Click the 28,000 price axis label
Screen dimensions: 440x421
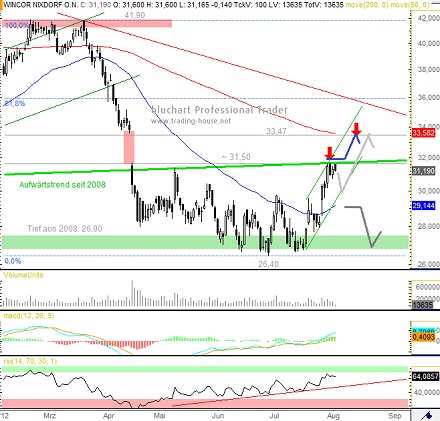tap(429, 226)
